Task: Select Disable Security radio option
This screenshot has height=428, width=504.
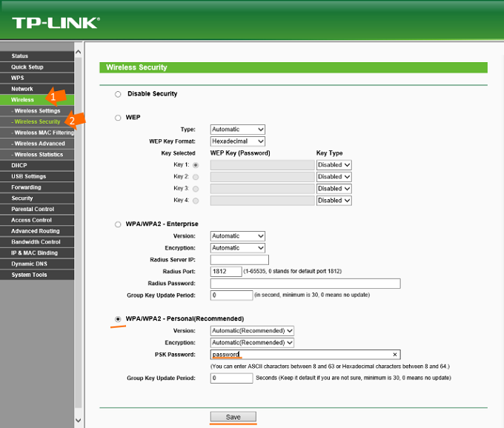Action: (118, 94)
